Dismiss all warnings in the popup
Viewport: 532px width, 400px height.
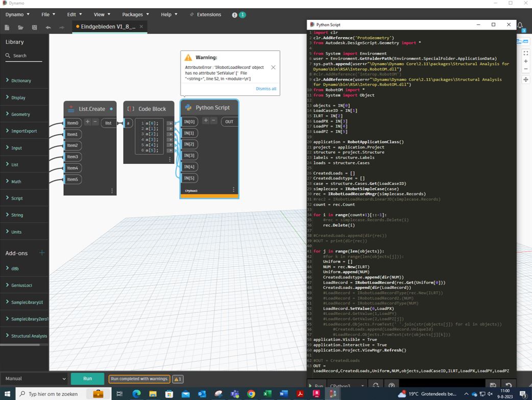[x=265, y=88]
